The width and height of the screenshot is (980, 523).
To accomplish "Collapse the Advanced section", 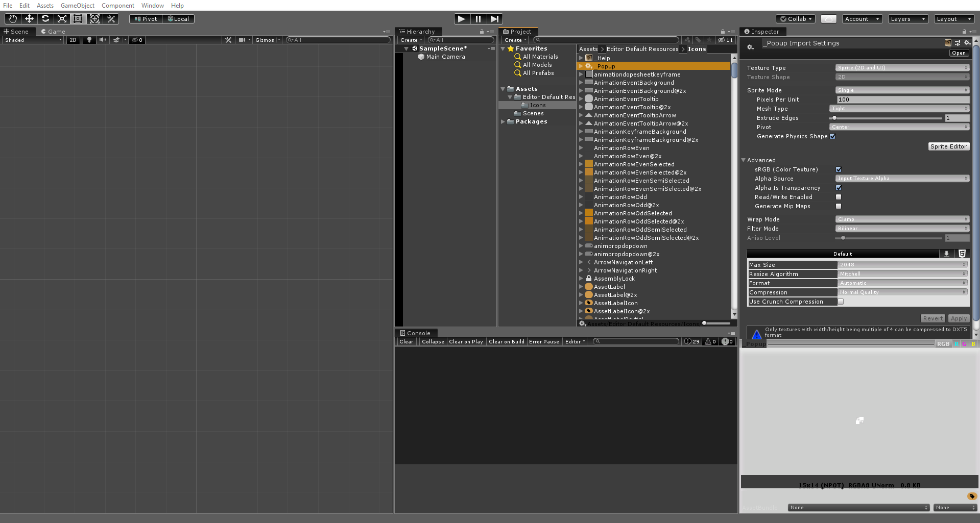I will pyautogui.click(x=744, y=160).
